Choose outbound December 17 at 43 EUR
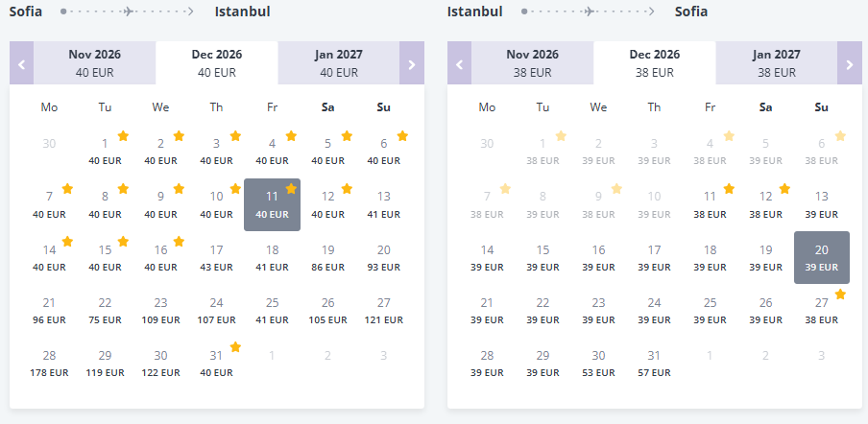 (x=216, y=258)
